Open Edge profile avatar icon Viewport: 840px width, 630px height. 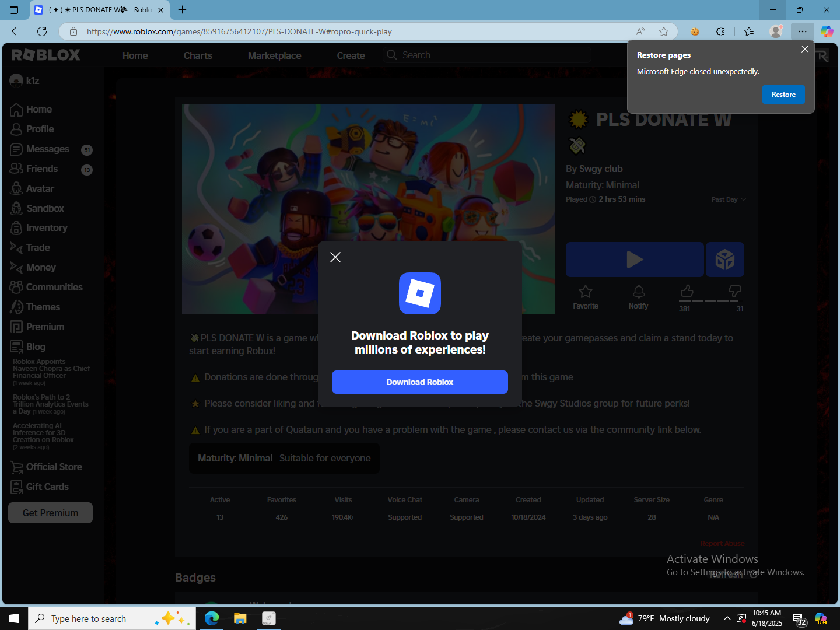pyautogui.click(x=776, y=32)
